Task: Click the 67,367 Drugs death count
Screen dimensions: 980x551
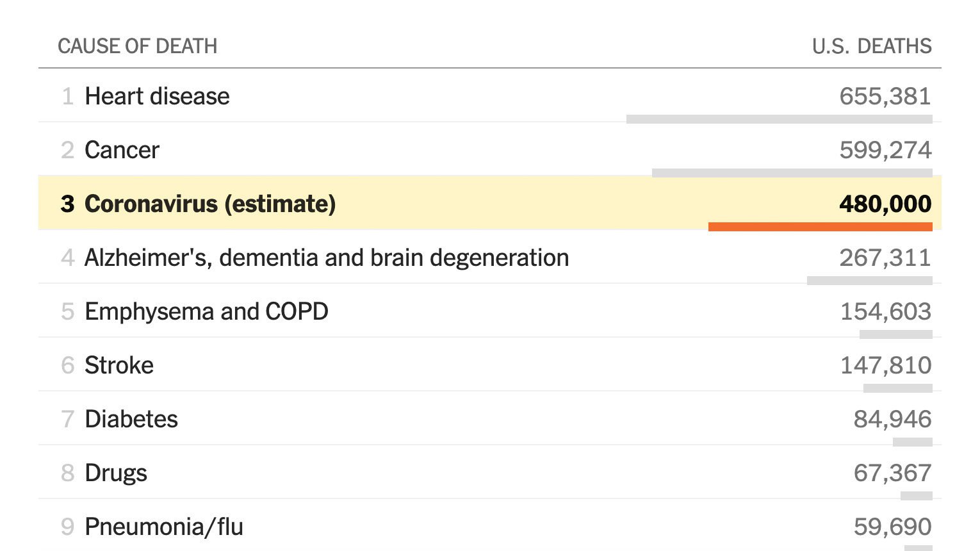Action: (892, 473)
